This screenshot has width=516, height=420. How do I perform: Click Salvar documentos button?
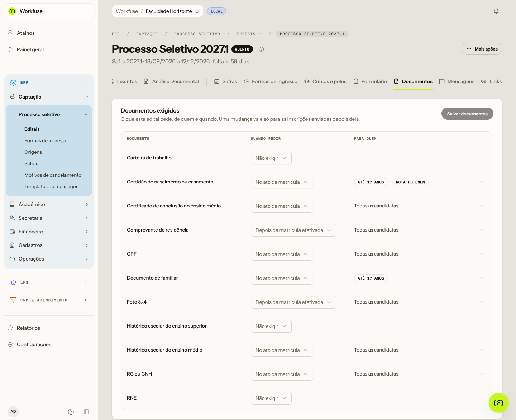[467, 114]
